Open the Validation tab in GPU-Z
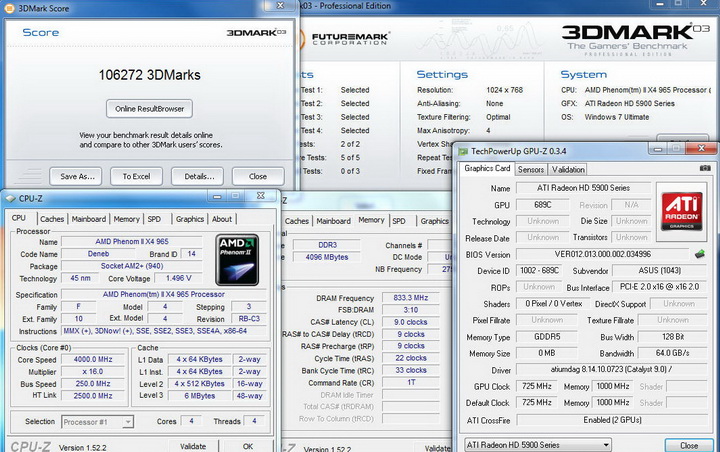 (x=568, y=169)
